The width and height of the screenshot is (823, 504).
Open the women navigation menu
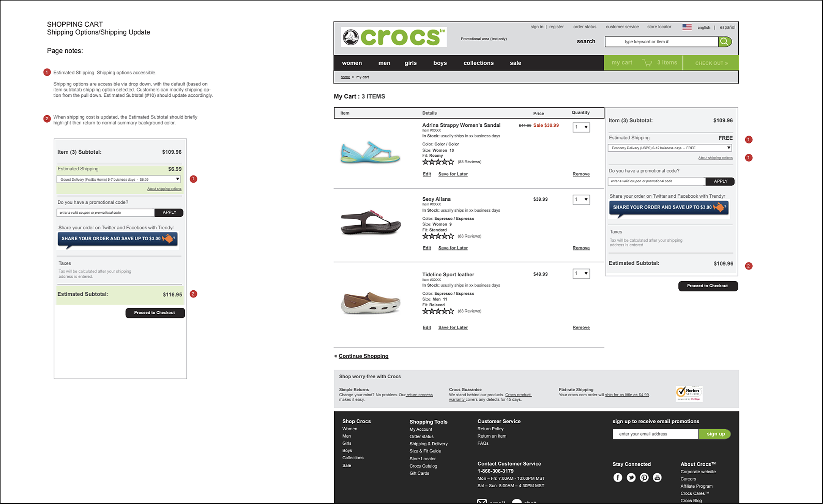click(x=352, y=63)
